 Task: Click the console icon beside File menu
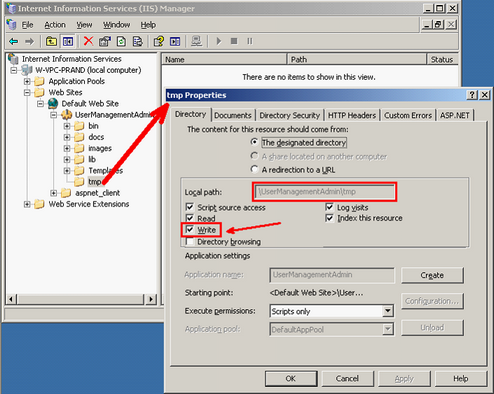pos(12,24)
